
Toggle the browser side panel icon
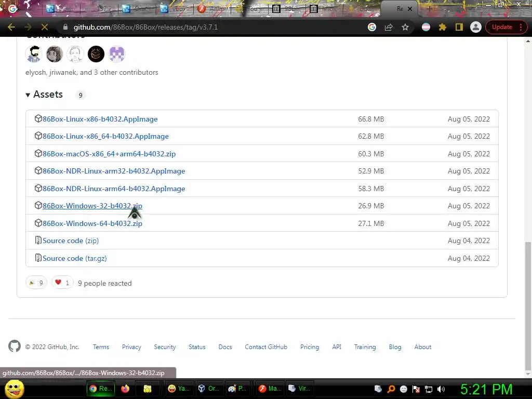point(459,27)
